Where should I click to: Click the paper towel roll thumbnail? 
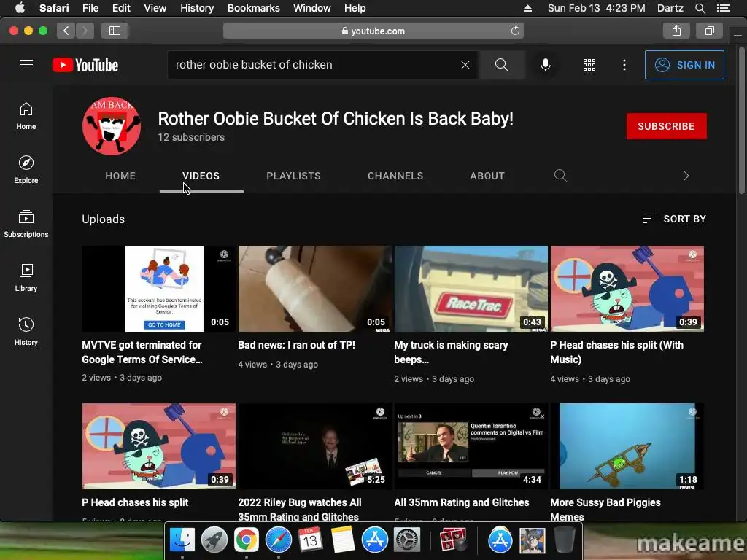315,289
